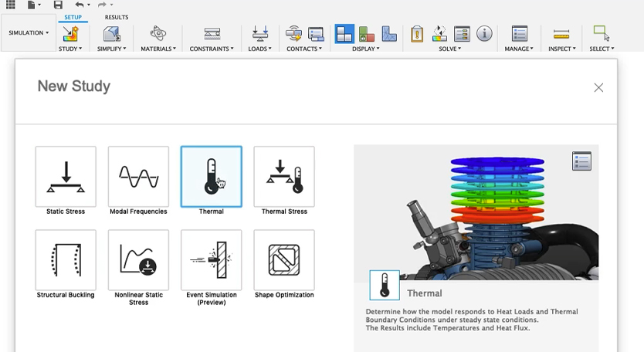
Task: Switch to the RESULTS tab
Action: pos(117,17)
